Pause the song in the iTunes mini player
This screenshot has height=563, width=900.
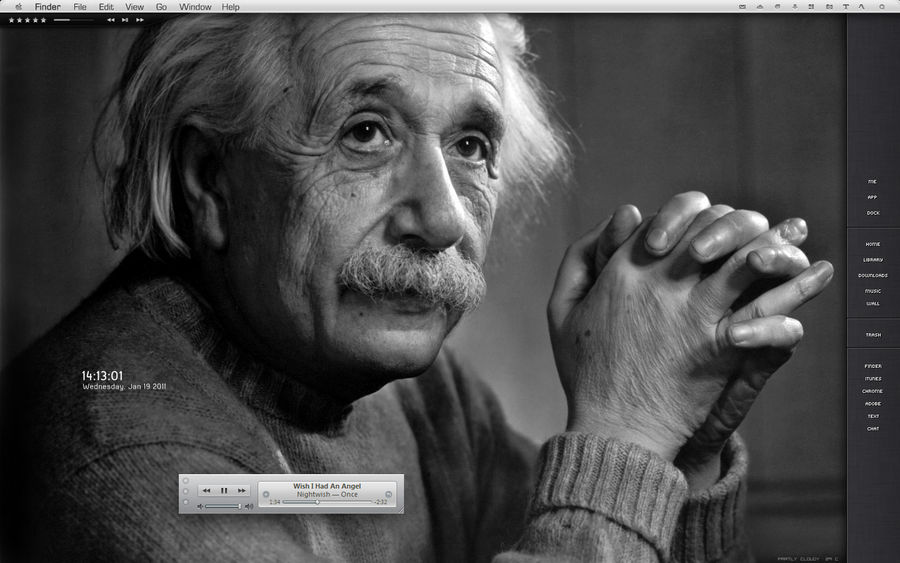pos(224,491)
